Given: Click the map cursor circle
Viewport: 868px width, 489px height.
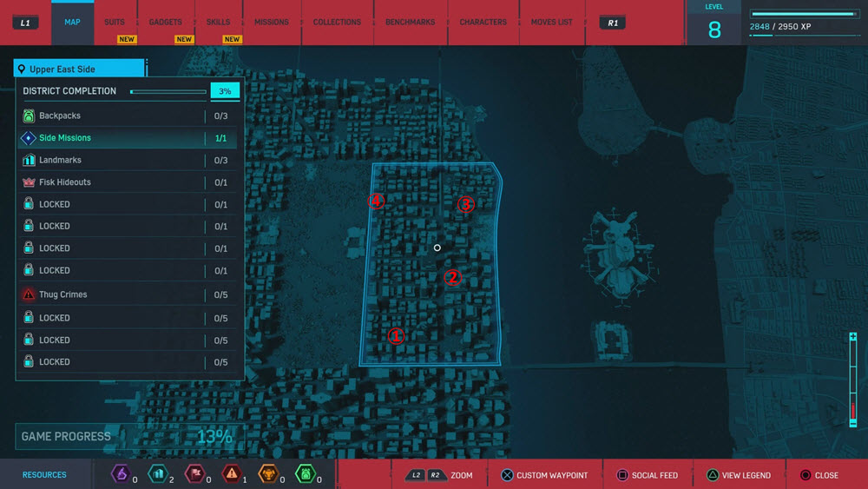Looking at the screenshot, I should coord(437,248).
